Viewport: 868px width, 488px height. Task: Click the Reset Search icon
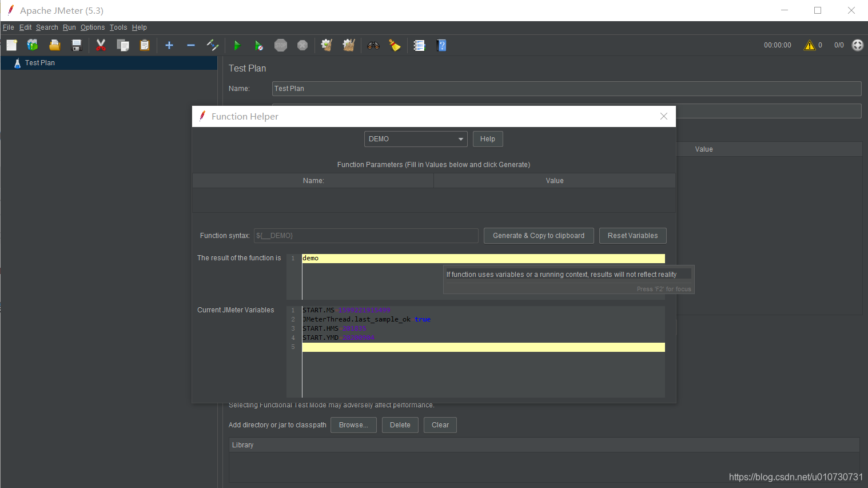tap(395, 45)
